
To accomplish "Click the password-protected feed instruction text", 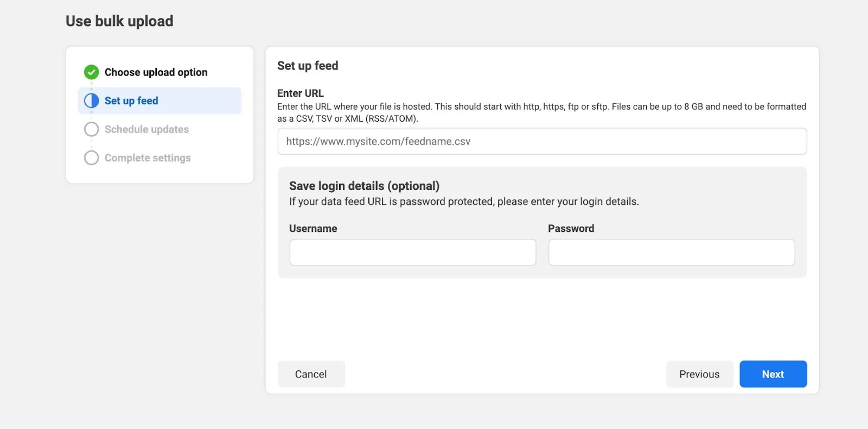I will pyautogui.click(x=464, y=201).
